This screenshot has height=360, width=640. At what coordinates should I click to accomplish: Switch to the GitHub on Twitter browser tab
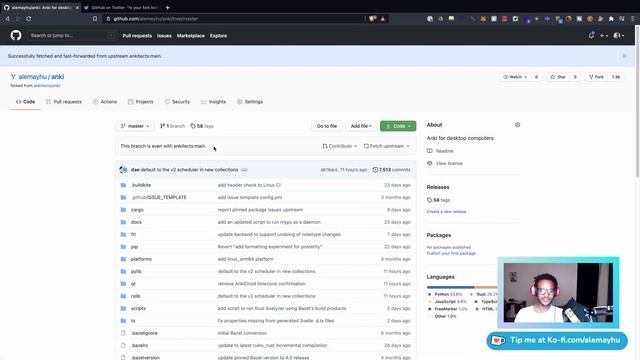coord(121,7)
